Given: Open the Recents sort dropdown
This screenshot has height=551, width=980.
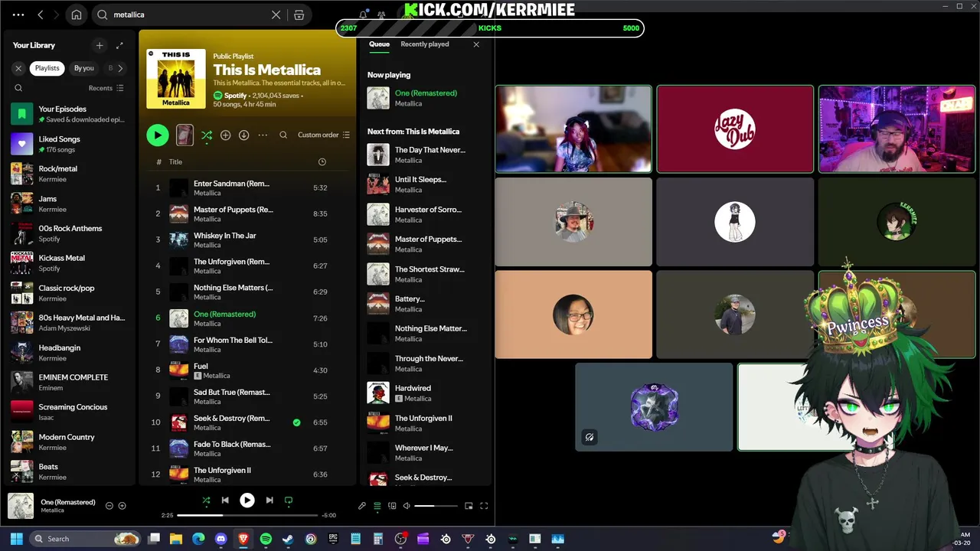Looking at the screenshot, I should pos(106,88).
